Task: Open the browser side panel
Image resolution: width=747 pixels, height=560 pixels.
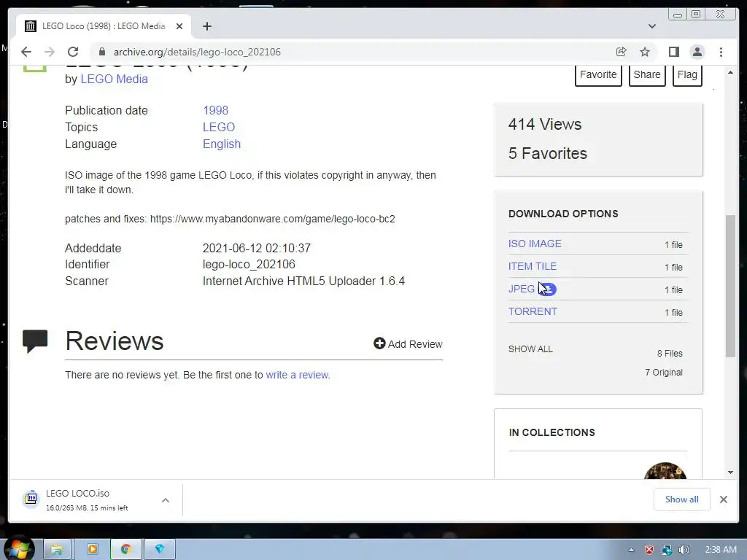Action: coord(673,52)
